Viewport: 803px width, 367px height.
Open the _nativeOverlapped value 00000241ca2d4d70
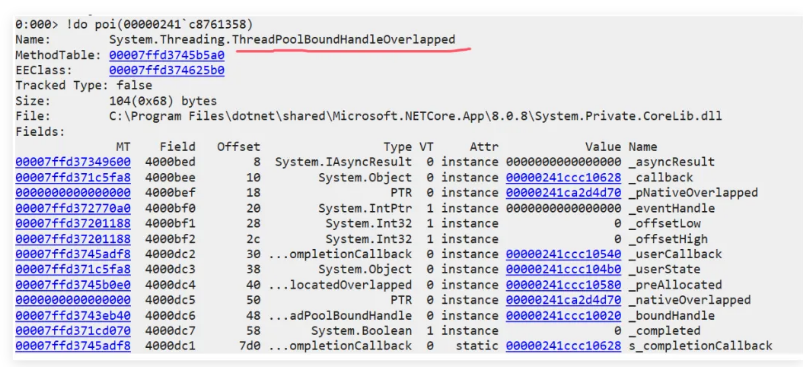[x=563, y=300]
